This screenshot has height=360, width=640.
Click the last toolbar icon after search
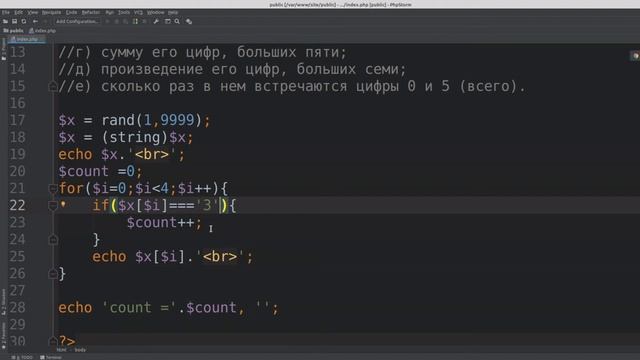click(189, 21)
